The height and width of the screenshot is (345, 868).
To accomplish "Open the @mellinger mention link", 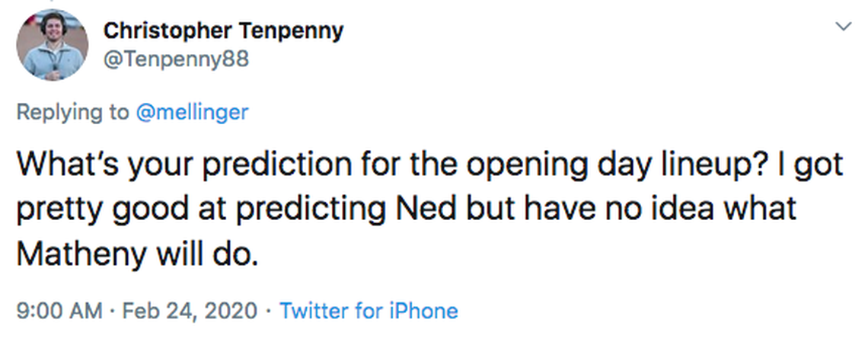I will pyautogui.click(x=191, y=112).
